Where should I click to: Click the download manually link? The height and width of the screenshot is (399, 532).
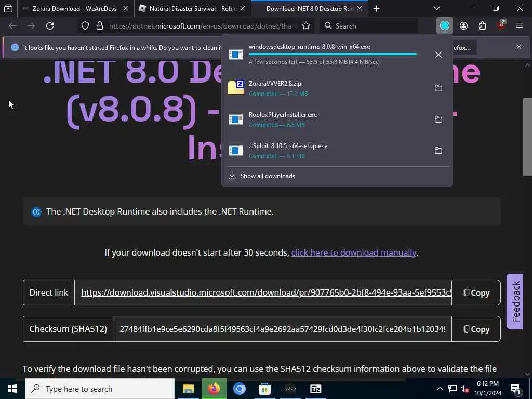pos(353,252)
